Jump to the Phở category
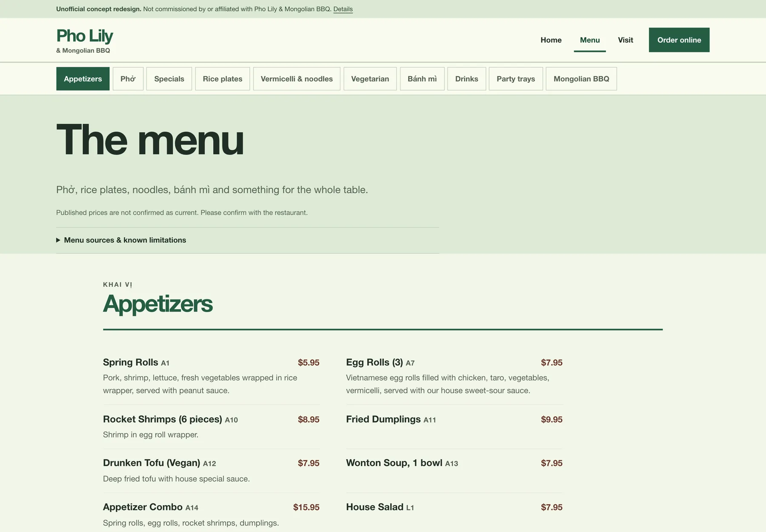This screenshot has height=532, width=766. (x=128, y=79)
